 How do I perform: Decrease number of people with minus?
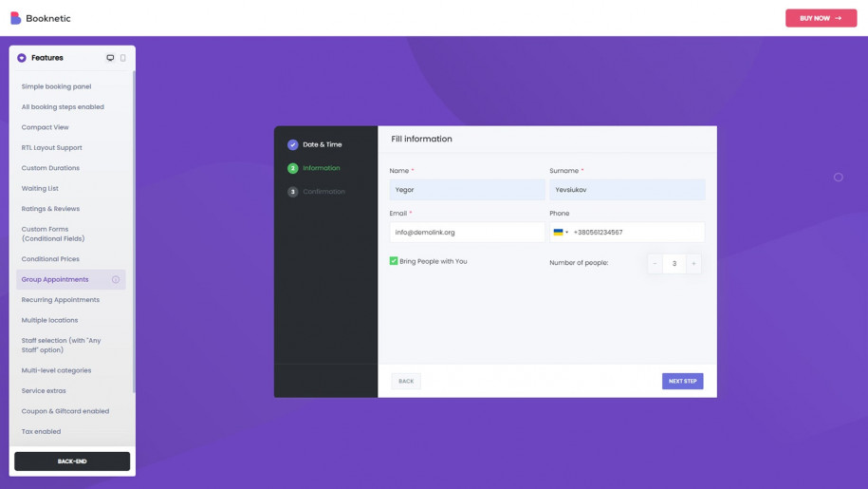tap(655, 264)
